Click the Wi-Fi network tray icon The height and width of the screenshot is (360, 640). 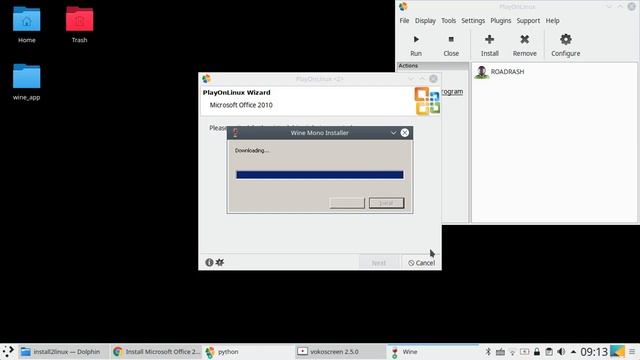click(x=513, y=351)
